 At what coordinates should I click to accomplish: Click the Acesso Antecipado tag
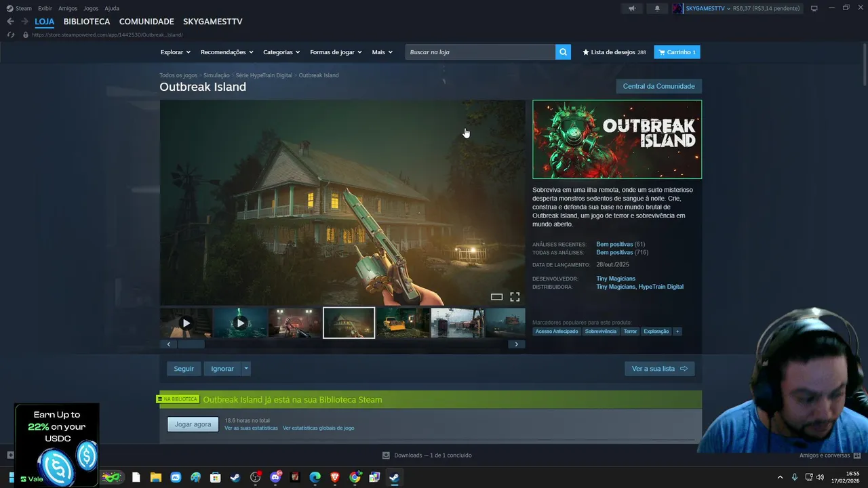click(x=557, y=331)
